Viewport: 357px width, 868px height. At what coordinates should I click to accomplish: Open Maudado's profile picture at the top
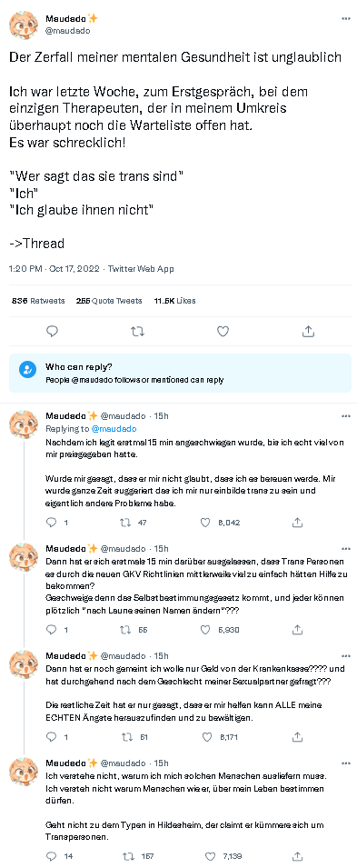(24, 25)
